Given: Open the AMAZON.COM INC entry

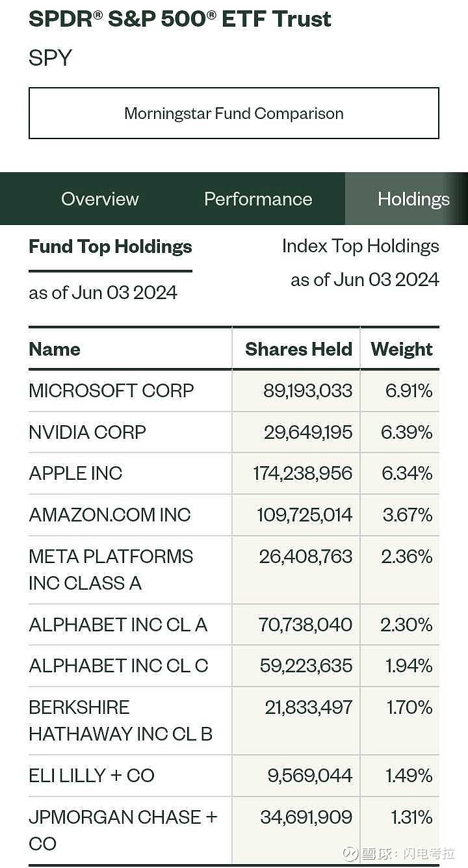Looking at the screenshot, I should (x=109, y=515).
